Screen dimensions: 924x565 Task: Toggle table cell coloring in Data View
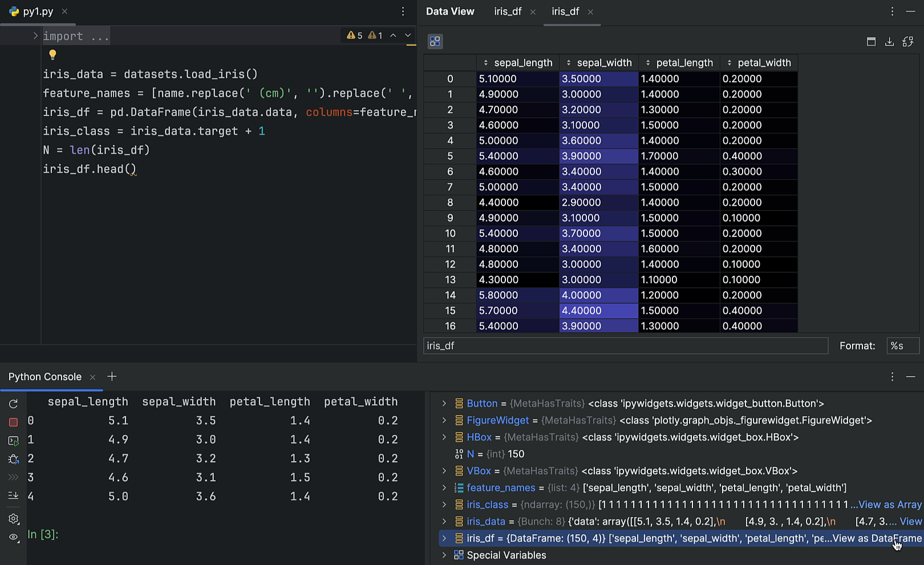[435, 41]
